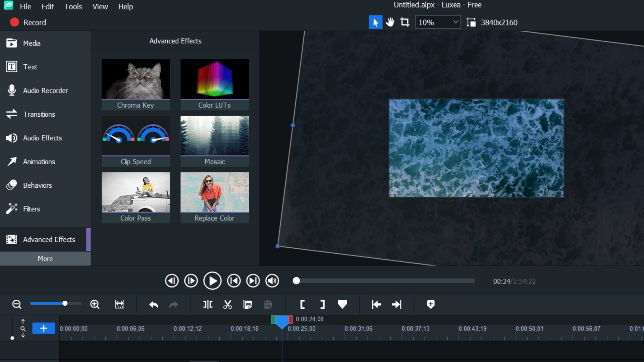This screenshot has height=362, width=644.
Task: Cut the selection with the scissors tool
Action: point(227,304)
